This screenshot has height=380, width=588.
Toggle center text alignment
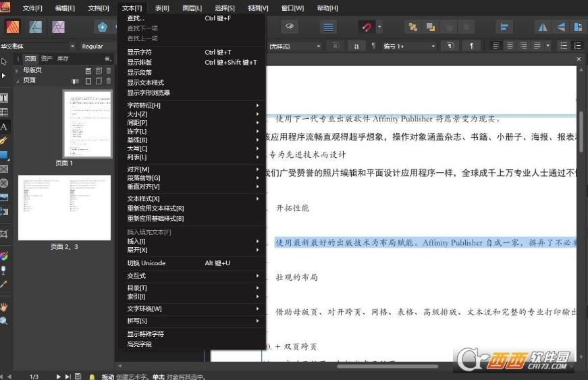(510, 46)
